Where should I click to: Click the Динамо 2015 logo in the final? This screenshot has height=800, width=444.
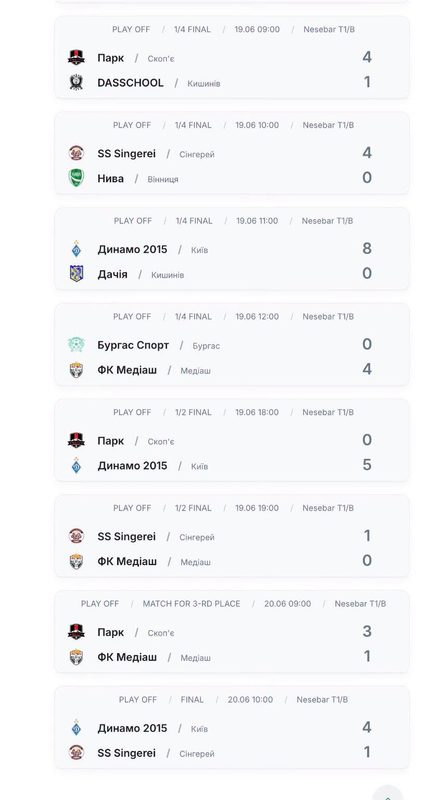76,728
